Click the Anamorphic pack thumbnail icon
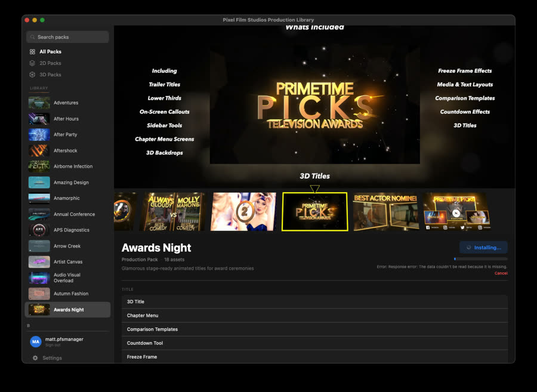 (39, 198)
